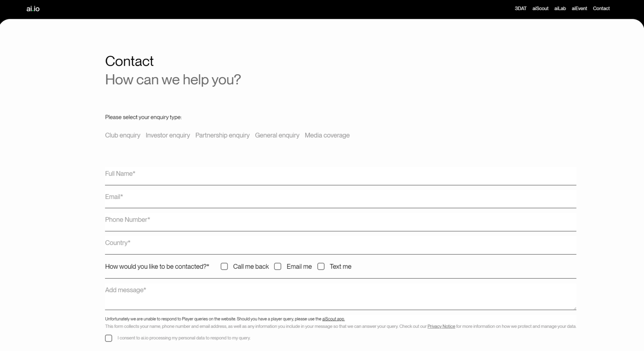Image resolution: width=644 pixels, height=351 pixels.
Task: Choose the Investor enquiry type
Action: tap(168, 135)
